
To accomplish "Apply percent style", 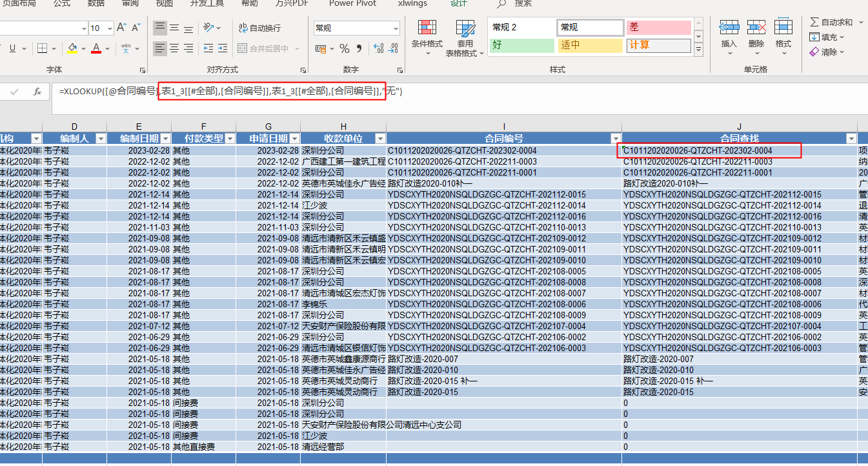I will [345, 48].
